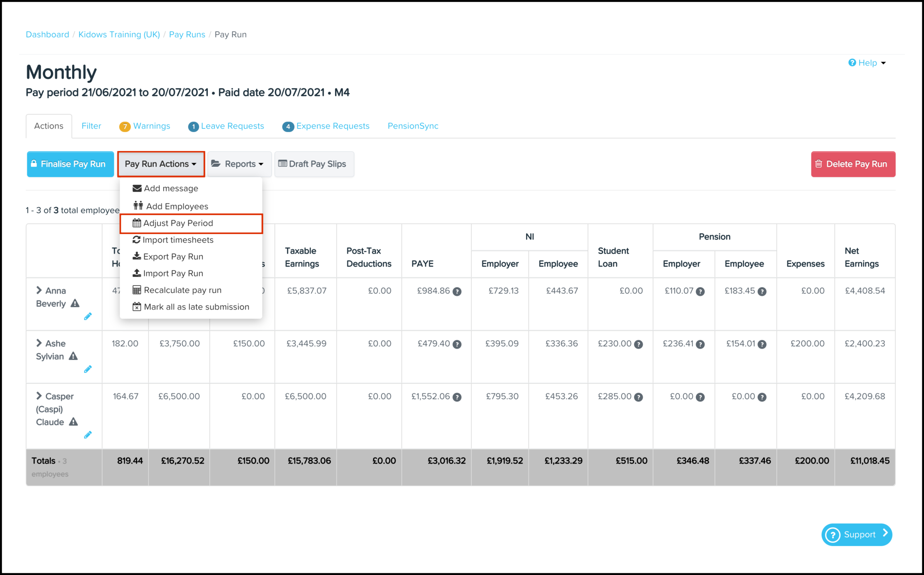Click the PAYE help icon for Anna Beverly
This screenshot has height=575, width=924.
[x=457, y=292]
